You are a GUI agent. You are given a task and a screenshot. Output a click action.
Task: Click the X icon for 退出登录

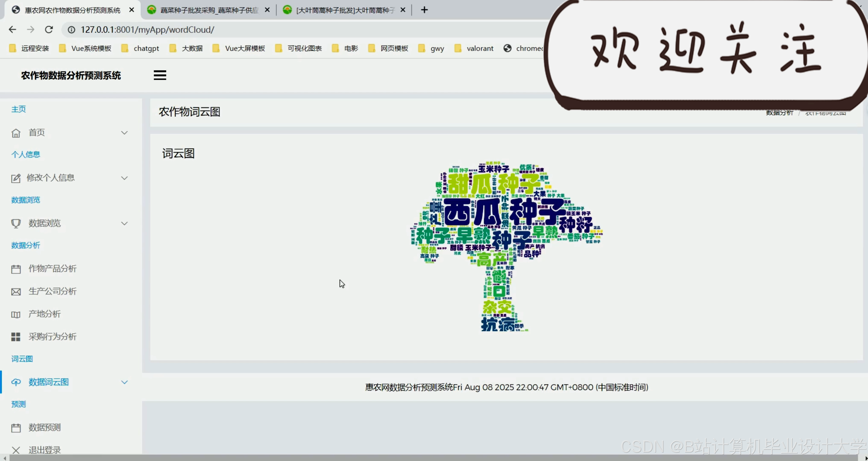(16, 450)
